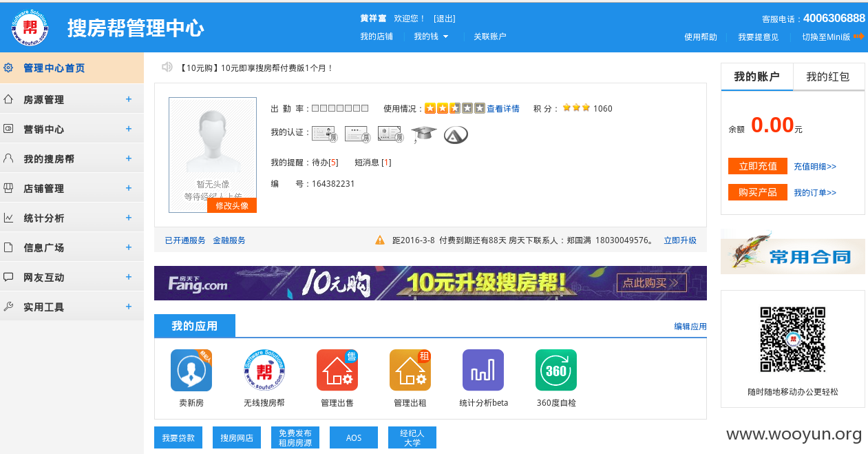
Task: Click the 使用情况 star rating
Action: 455,108
